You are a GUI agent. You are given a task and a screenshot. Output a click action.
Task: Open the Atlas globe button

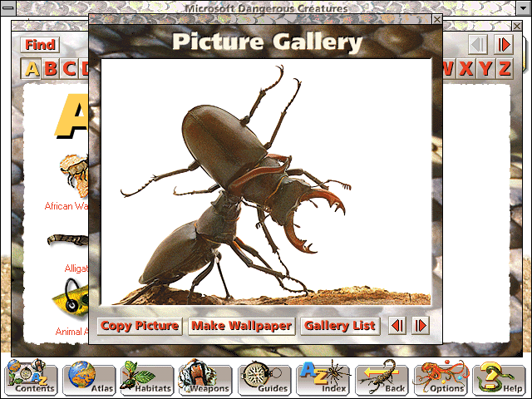pos(90,378)
